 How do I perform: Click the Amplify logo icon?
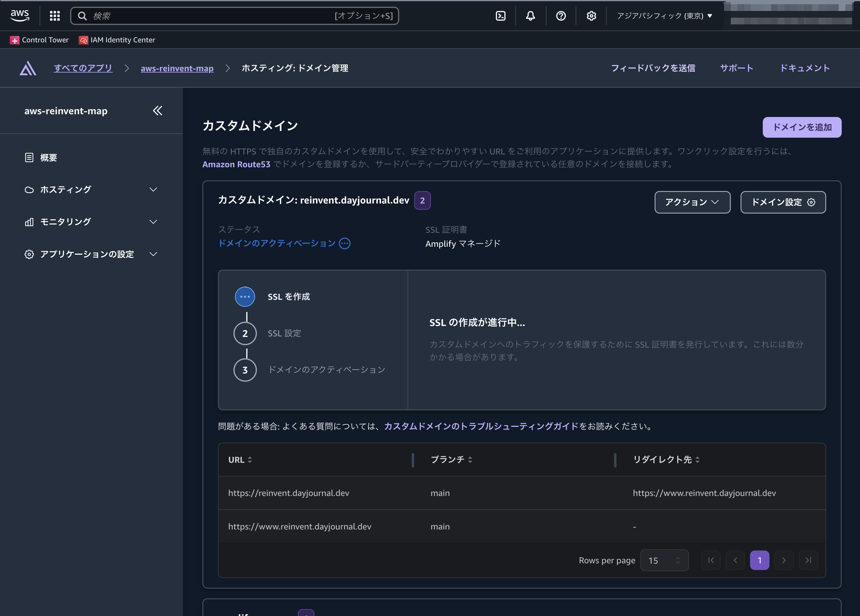point(28,68)
